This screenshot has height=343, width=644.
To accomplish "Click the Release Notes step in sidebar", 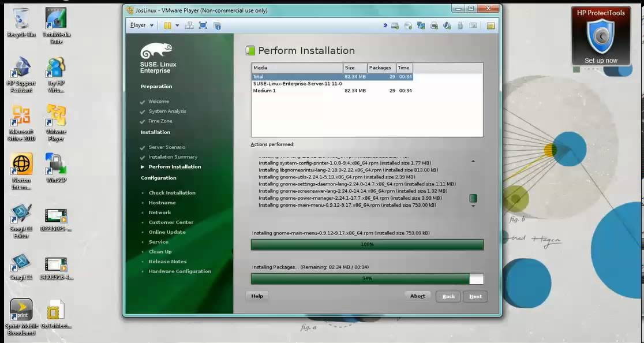I will [x=167, y=262].
